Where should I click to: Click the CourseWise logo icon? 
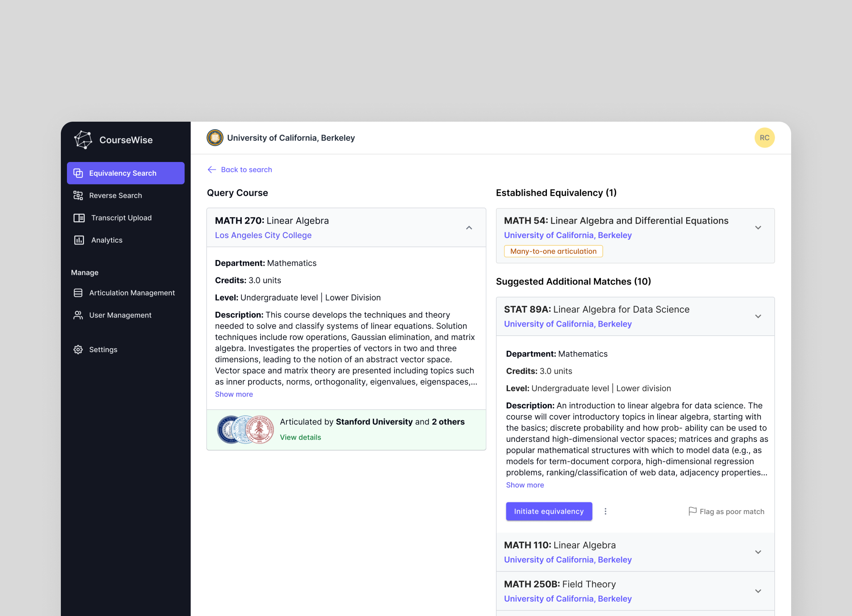(x=83, y=140)
